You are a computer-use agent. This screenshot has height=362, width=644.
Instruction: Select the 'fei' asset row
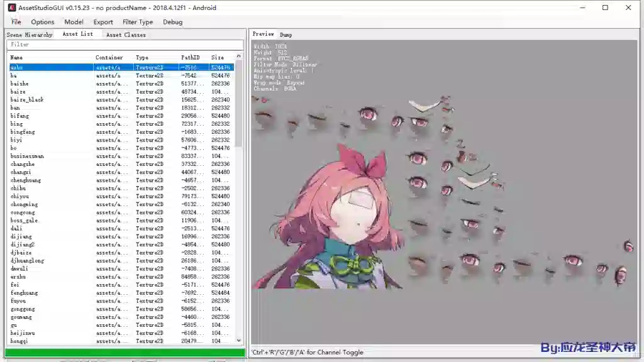tap(121, 285)
